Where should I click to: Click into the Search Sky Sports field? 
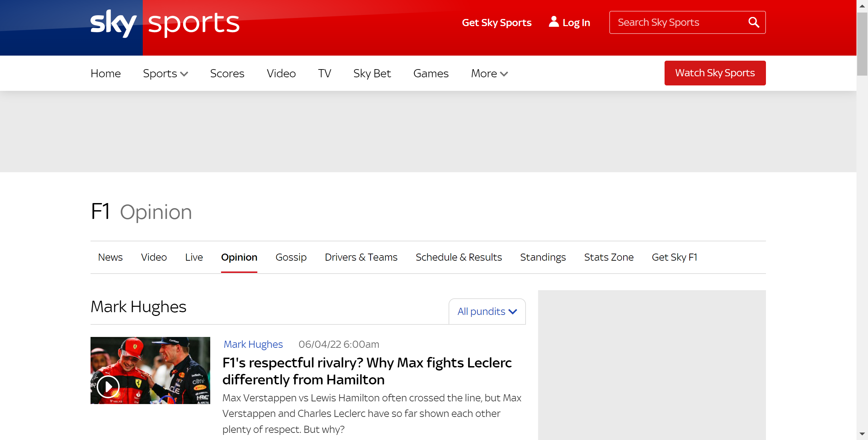pyautogui.click(x=675, y=22)
